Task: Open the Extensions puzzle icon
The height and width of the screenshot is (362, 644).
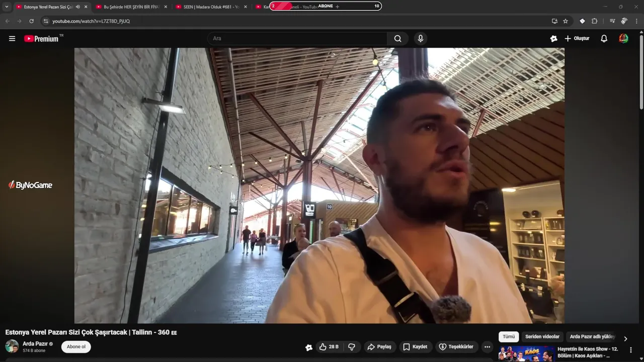Action: 594,21
